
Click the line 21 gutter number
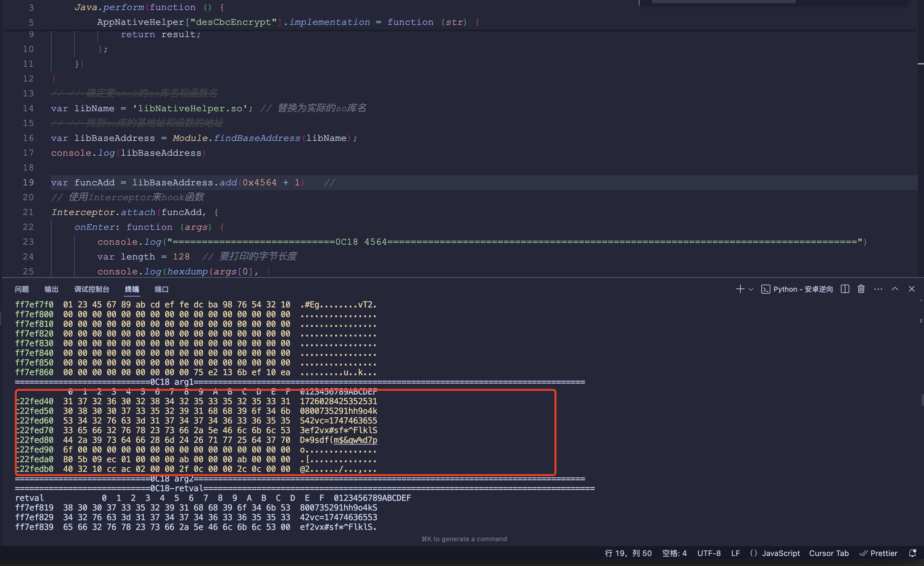(28, 212)
